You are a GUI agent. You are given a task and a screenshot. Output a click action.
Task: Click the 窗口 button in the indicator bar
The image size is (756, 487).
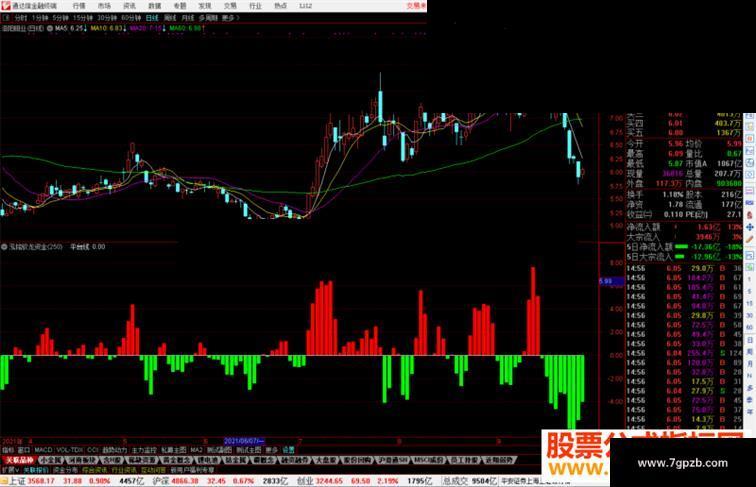(24, 450)
